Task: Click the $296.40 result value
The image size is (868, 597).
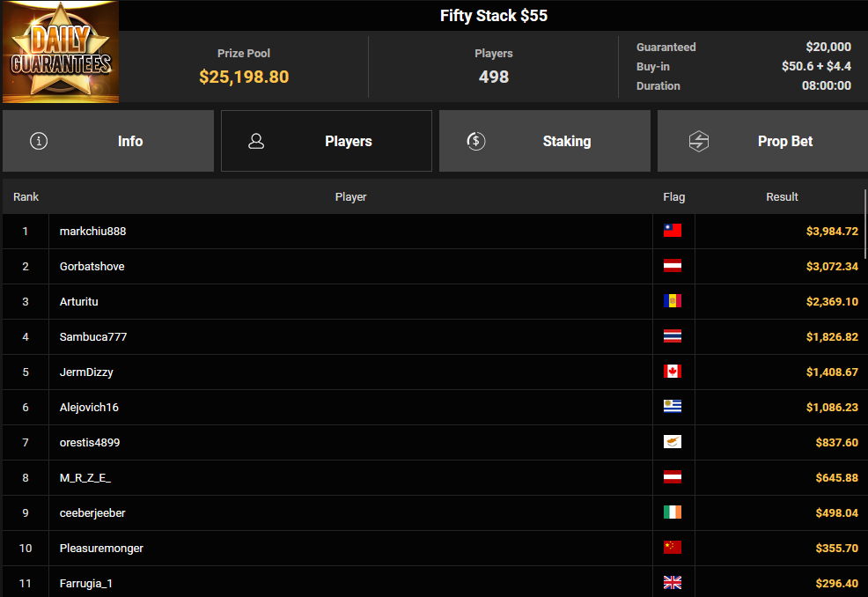Action: click(837, 584)
